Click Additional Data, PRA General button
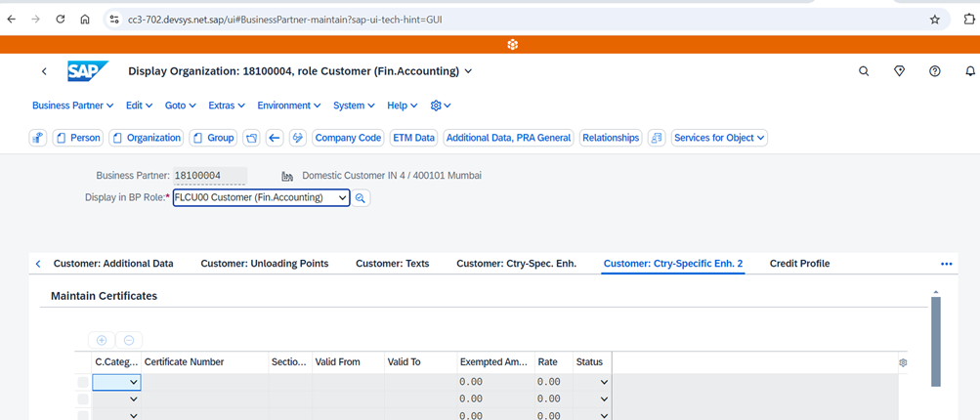The width and height of the screenshot is (980, 420). 509,138
